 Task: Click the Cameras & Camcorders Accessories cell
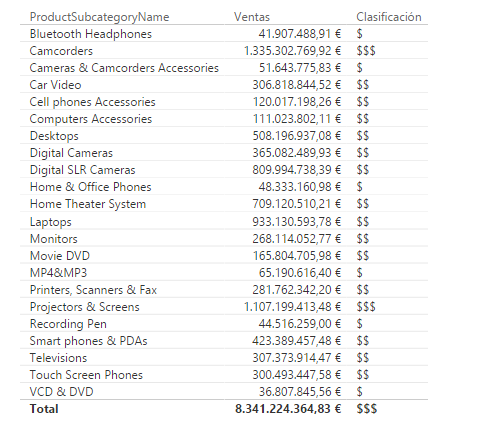(x=124, y=68)
